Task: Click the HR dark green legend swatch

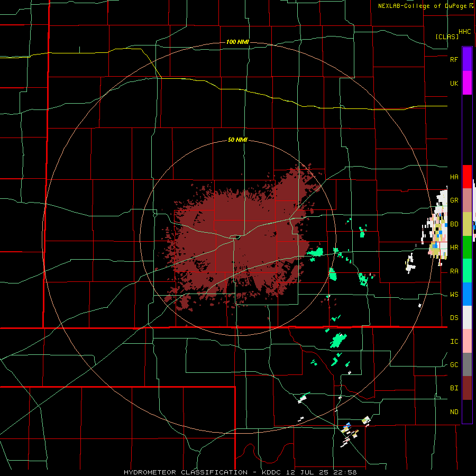Action: pos(467,248)
